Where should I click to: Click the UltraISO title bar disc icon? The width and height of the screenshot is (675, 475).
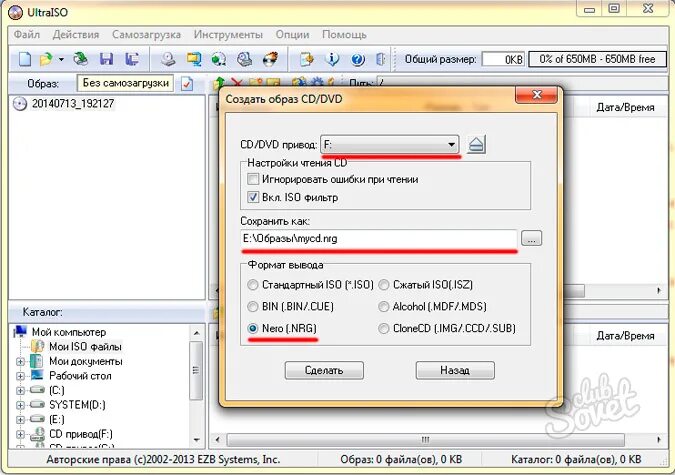pyautogui.click(x=15, y=12)
